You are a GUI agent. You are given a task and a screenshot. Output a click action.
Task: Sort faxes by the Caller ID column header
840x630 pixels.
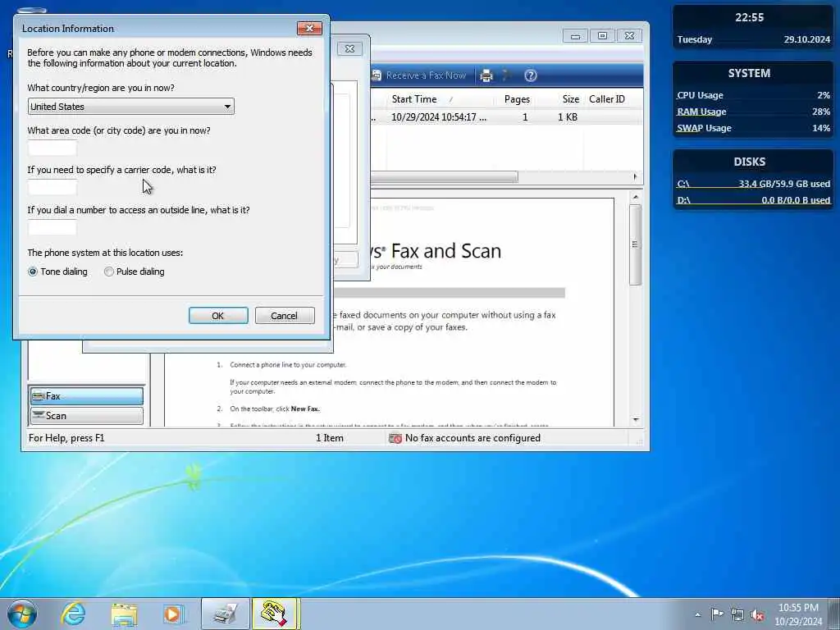tap(607, 99)
